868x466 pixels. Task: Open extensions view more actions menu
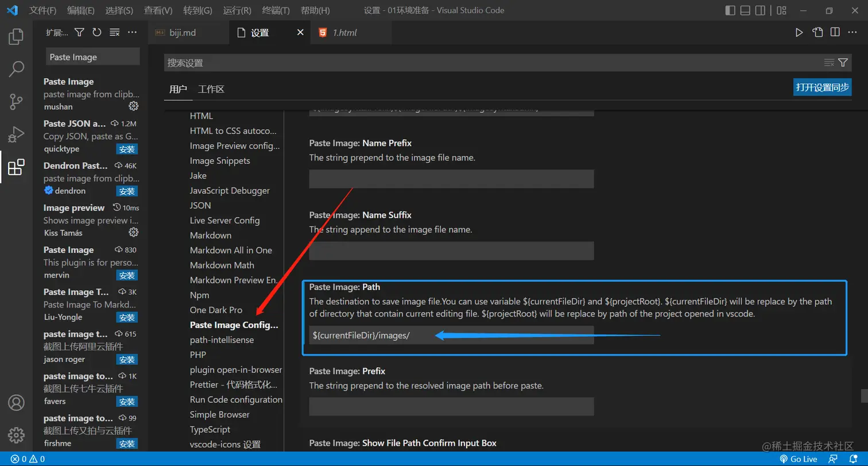tap(132, 33)
